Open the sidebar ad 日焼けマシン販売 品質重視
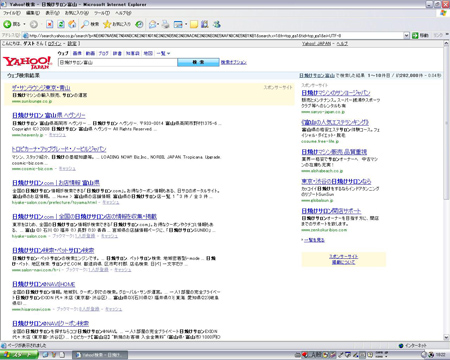The width and height of the screenshot is (450, 360). coord(334,152)
